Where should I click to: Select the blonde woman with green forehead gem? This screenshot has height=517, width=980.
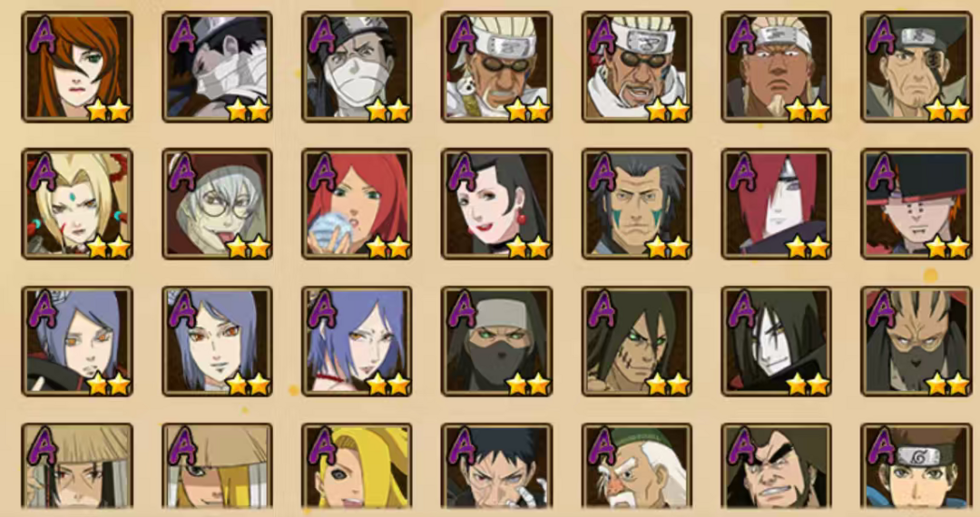77,204
